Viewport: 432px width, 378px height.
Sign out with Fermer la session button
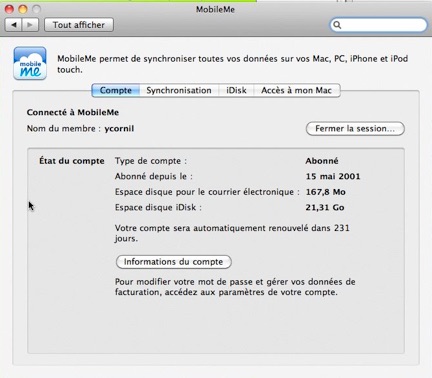pyautogui.click(x=355, y=129)
